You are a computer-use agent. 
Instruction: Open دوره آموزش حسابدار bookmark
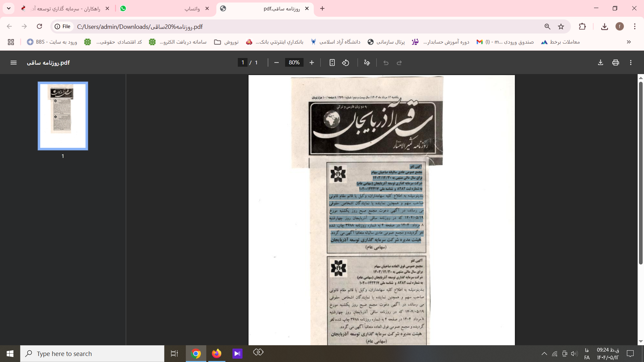click(441, 42)
